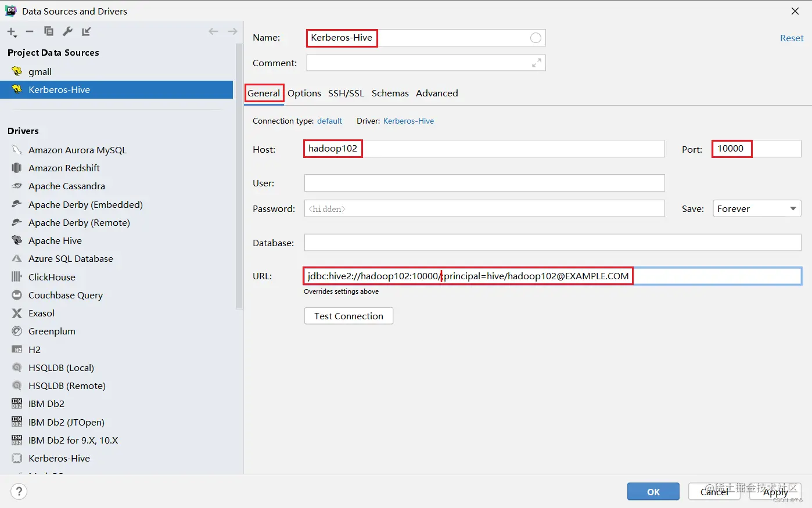Click the Cancel button
The image size is (812, 508).
(714, 492)
